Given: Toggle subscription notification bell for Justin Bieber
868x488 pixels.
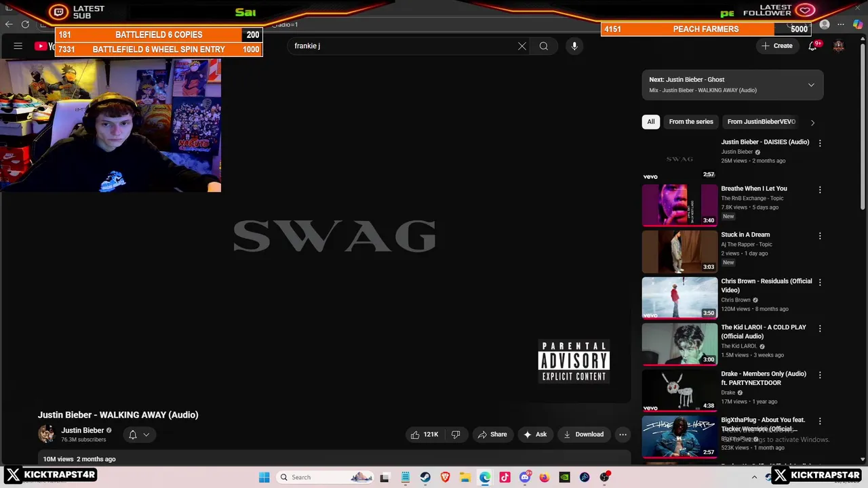Looking at the screenshot, I should 139,435.
